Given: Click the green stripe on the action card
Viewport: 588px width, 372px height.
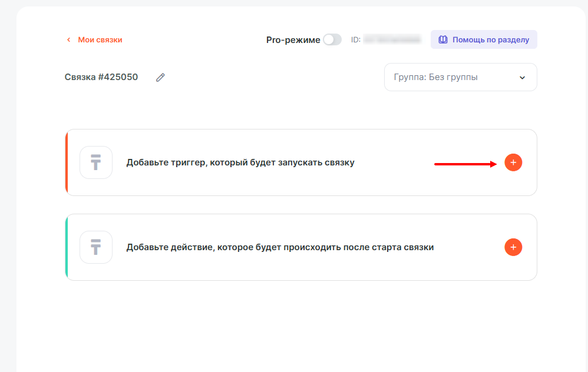Looking at the screenshot, I should [67, 247].
